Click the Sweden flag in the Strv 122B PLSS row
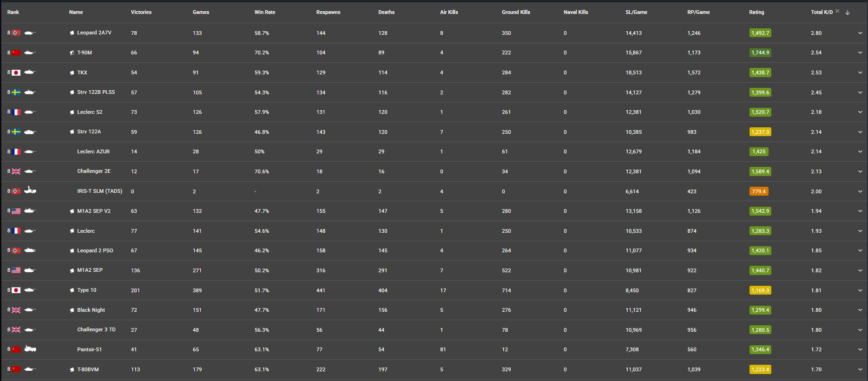The width and height of the screenshot is (868, 381). [x=16, y=92]
